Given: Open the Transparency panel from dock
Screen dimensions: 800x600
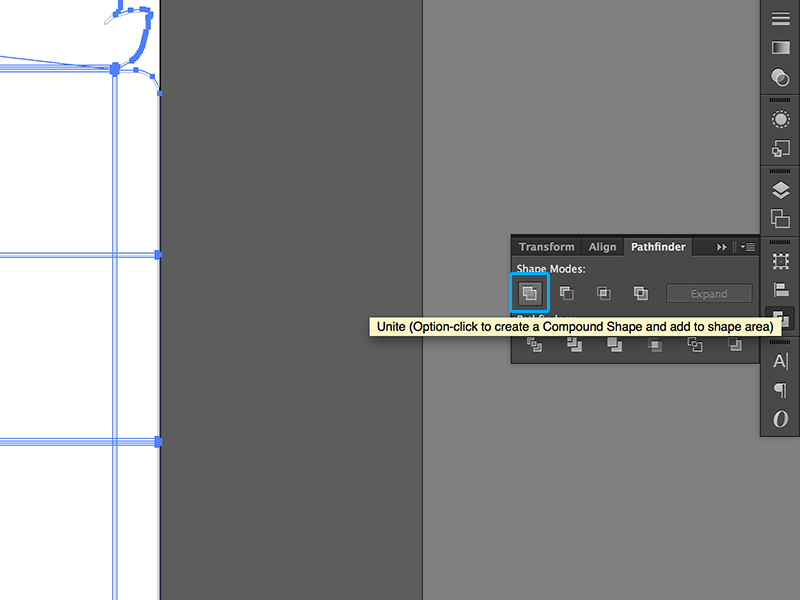Looking at the screenshot, I should click(x=780, y=77).
